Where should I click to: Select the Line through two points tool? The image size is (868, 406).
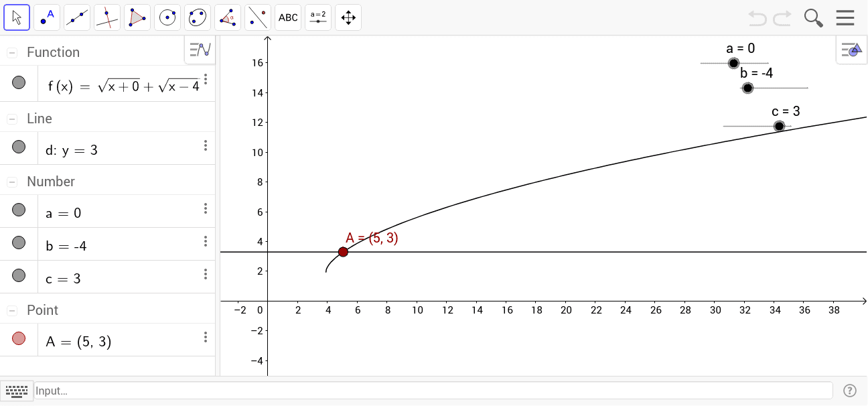(77, 17)
